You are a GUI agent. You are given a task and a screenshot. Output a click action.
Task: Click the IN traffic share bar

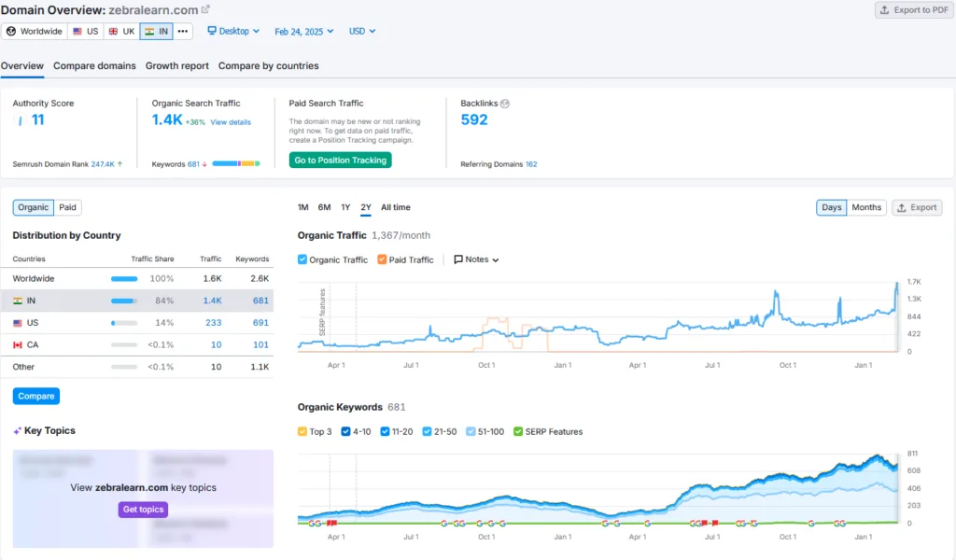click(124, 301)
